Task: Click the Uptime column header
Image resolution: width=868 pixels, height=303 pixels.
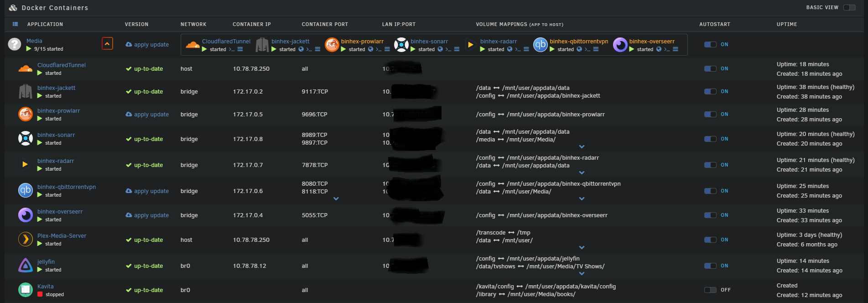Action: point(787,24)
